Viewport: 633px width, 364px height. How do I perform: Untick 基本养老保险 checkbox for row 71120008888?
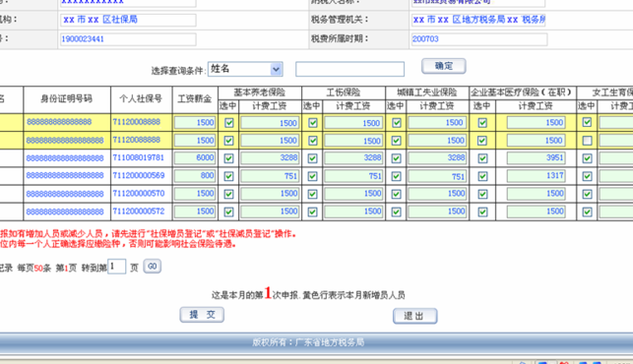(229, 123)
